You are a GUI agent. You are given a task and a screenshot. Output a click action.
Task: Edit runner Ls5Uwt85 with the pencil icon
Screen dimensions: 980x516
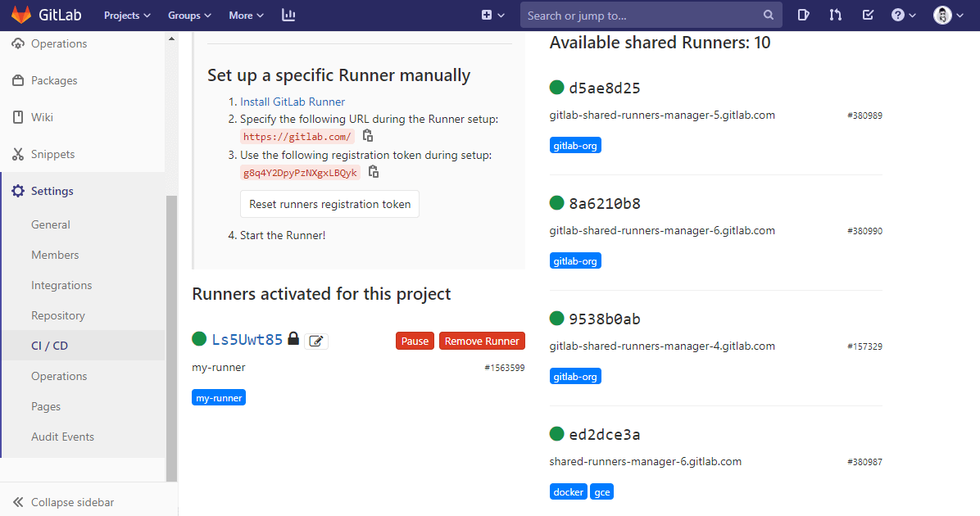[x=316, y=340]
